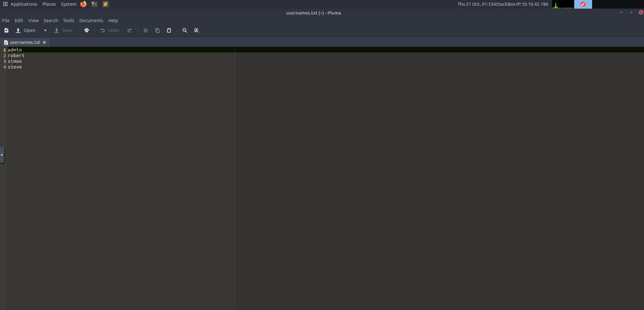Click the Undo toolbar button
The width and height of the screenshot is (644, 310).
pos(110,31)
